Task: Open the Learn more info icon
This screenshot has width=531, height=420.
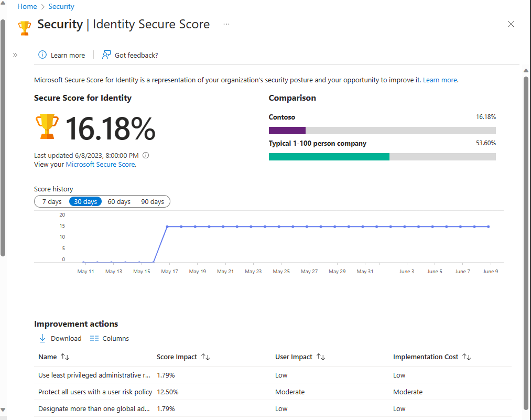Action: [x=41, y=55]
